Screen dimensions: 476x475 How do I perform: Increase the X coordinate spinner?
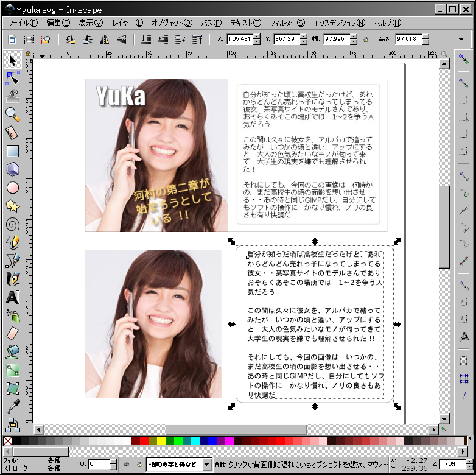257,37
